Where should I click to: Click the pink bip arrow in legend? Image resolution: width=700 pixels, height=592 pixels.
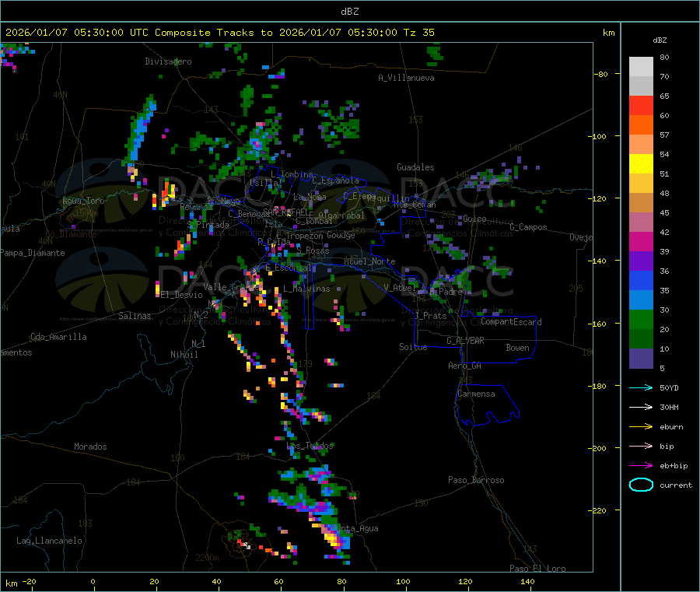tap(641, 446)
